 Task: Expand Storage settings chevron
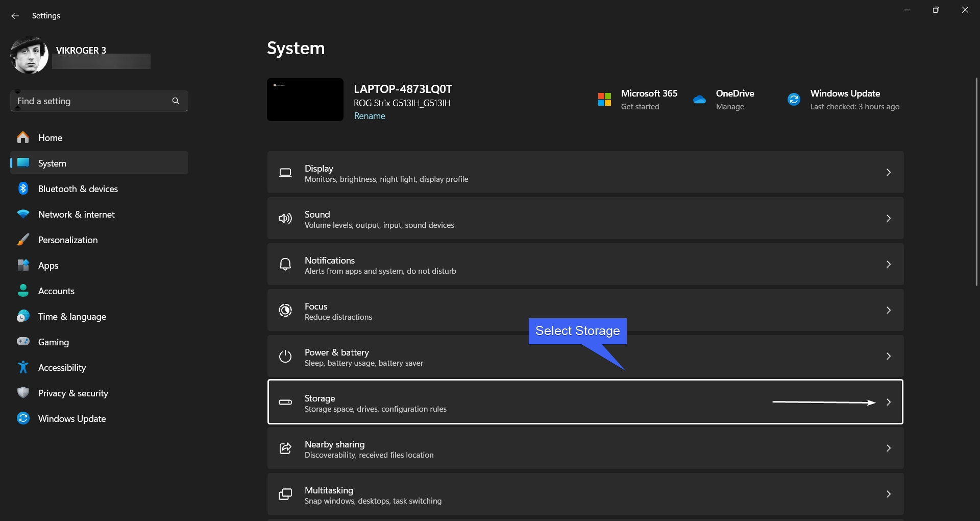click(x=889, y=402)
